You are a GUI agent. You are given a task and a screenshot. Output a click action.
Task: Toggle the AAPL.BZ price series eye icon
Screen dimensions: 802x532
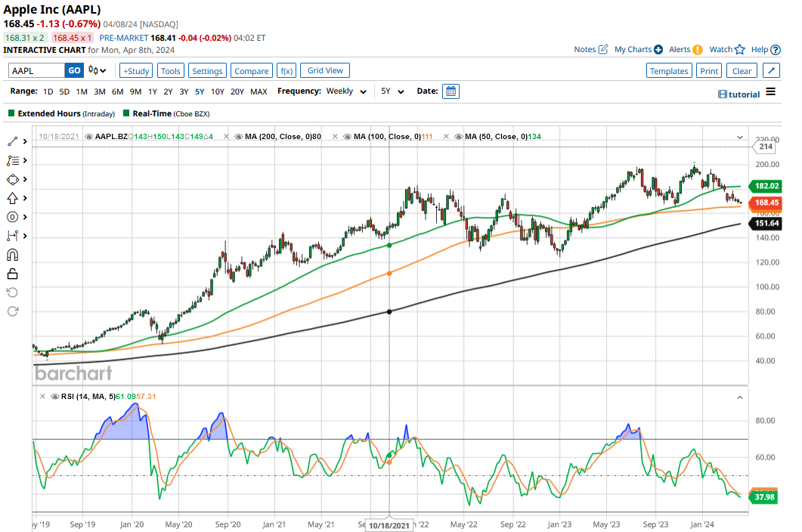tap(88, 137)
